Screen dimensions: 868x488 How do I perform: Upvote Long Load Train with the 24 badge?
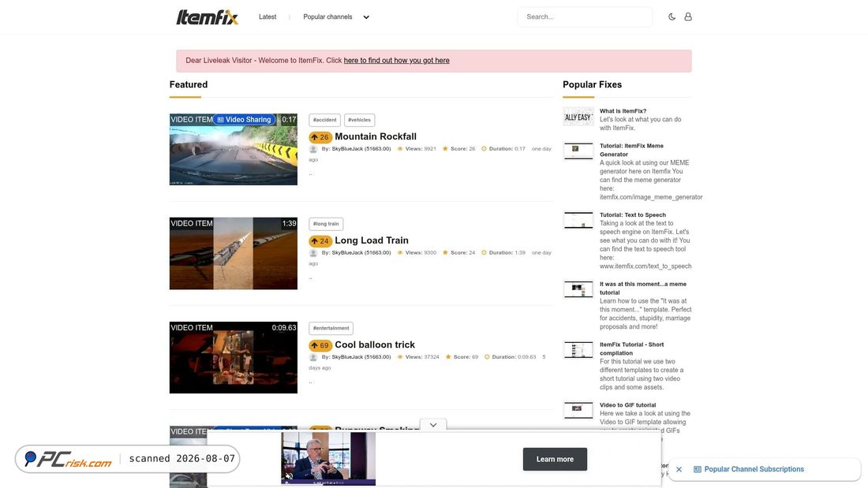(x=320, y=240)
